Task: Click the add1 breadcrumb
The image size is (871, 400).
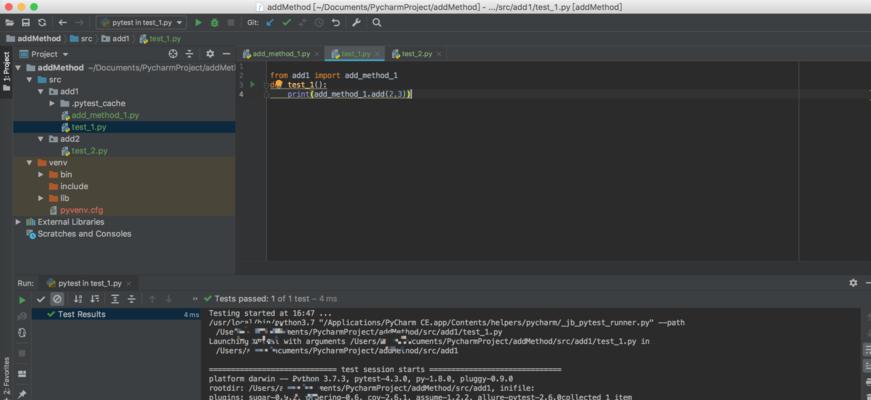Action: (115, 39)
